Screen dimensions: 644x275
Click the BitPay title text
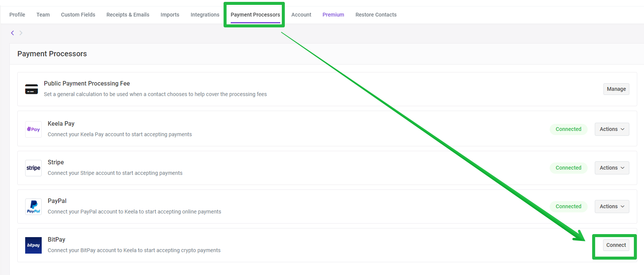pyautogui.click(x=56, y=239)
